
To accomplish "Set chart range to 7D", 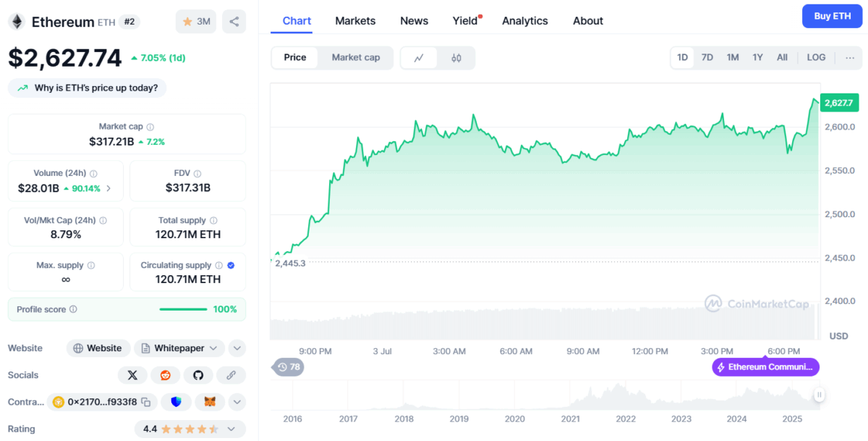I will click(707, 57).
